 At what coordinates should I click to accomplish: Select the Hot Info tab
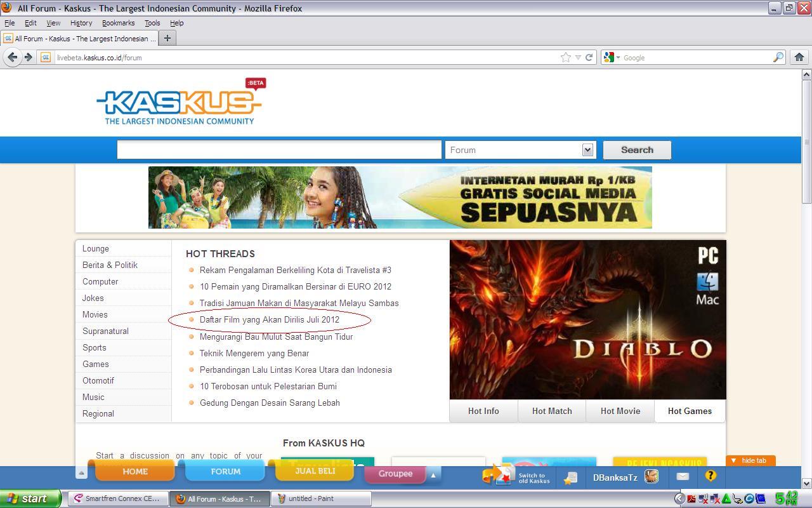(x=483, y=411)
